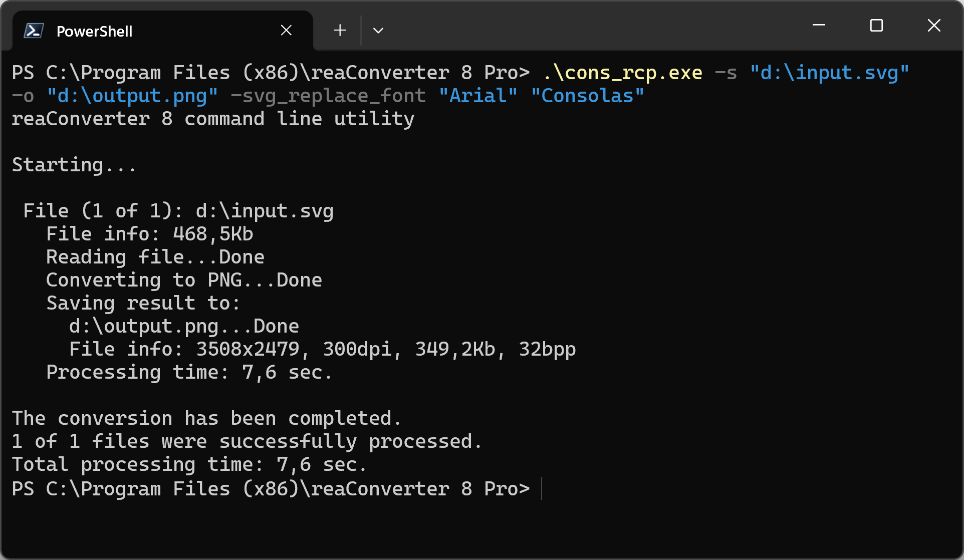The image size is (964, 560).
Task: Click the -svg_replace_font parameter
Action: 328,96
